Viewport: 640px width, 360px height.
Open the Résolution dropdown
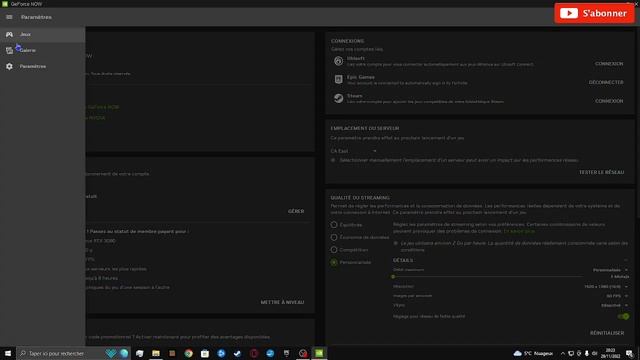(x=606, y=287)
